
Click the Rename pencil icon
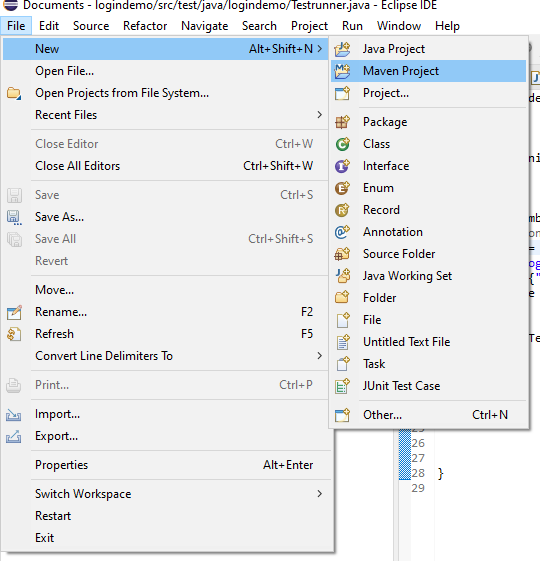(14, 312)
